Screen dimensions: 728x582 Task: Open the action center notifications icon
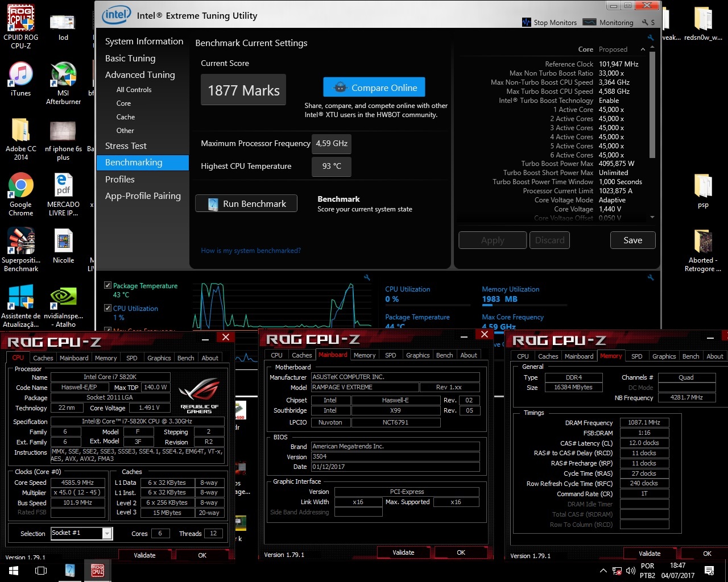pos(709,571)
